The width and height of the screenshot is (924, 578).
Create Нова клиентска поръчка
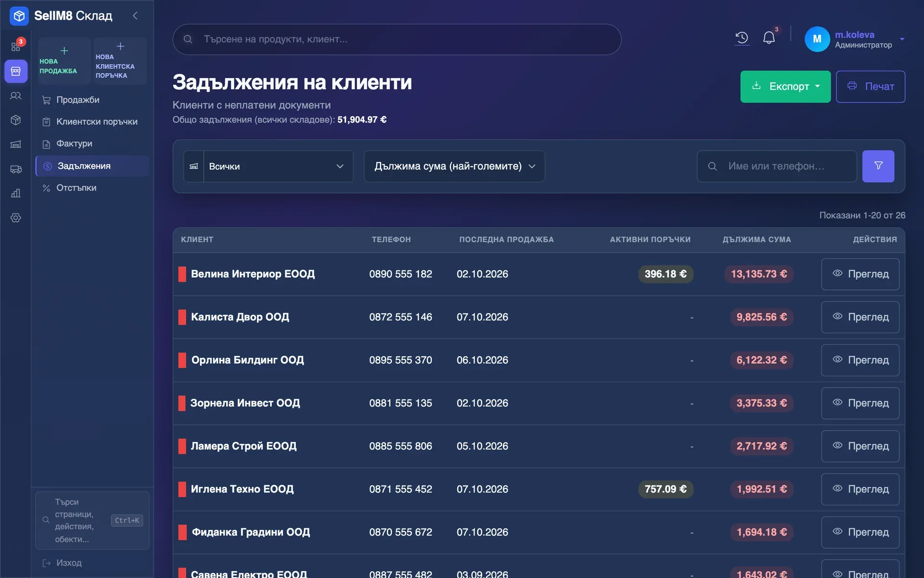[x=120, y=61]
